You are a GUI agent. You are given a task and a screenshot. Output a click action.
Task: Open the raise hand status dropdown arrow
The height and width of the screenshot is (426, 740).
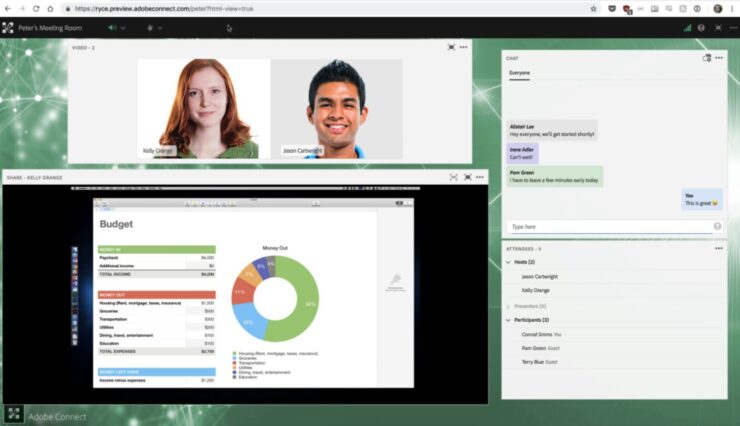(160, 27)
